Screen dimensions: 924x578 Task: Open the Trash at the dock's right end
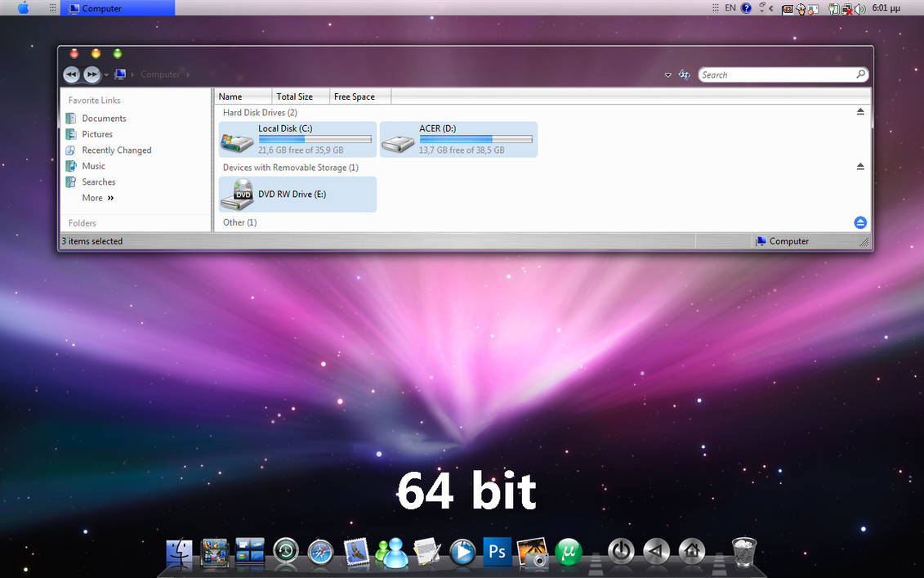click(743, 552)
